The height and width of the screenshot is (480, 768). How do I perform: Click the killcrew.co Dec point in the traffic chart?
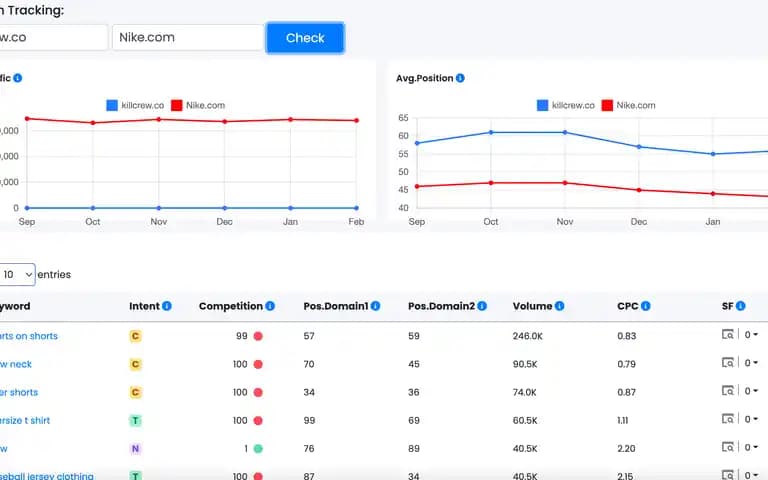[224, 208]
